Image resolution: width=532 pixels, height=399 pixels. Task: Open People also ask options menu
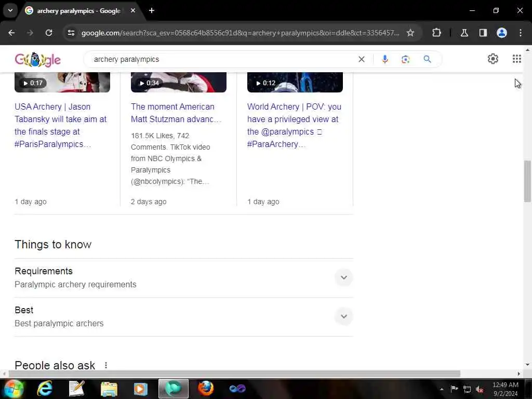pyautogui.click(x=106, y=365)
